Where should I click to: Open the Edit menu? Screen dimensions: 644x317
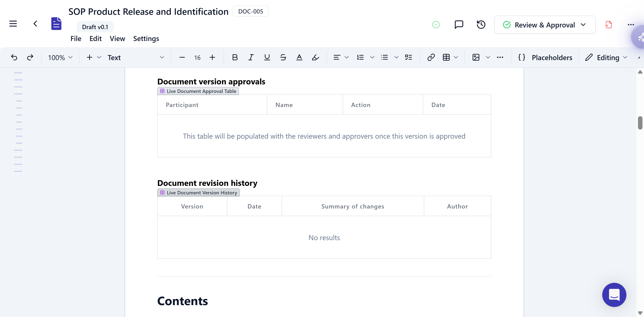(x=95, y=39)
